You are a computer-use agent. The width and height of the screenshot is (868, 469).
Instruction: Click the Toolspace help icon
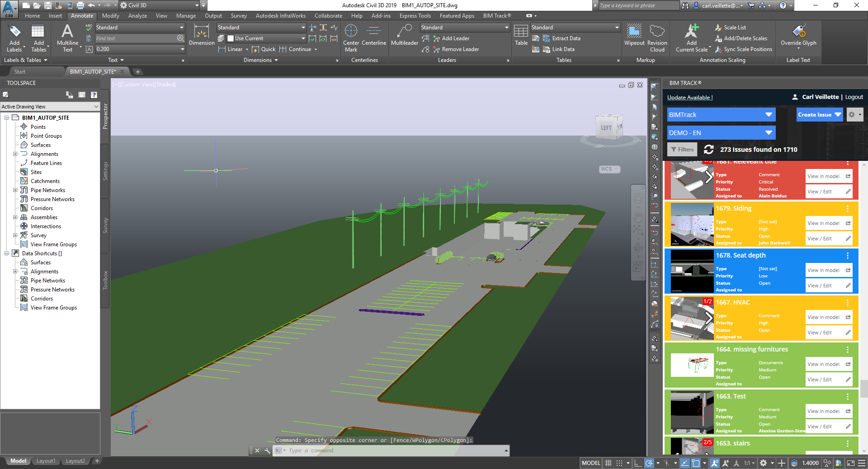(x=94, y=95)
